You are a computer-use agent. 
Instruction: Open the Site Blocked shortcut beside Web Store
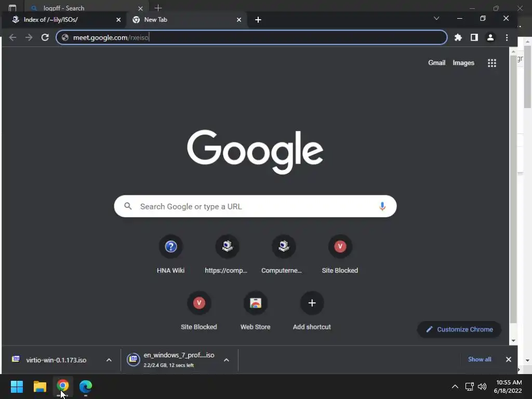pos(199,311)
